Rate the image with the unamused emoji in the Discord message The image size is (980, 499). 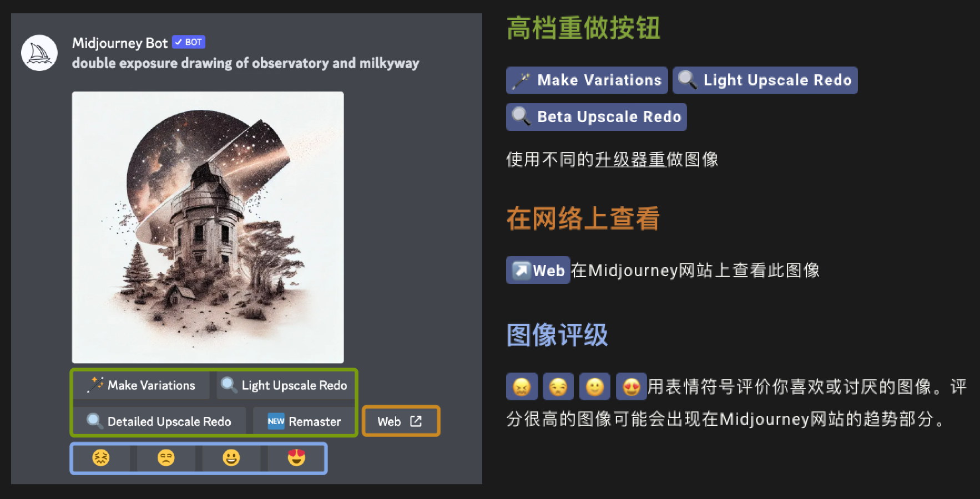point(166,458)
